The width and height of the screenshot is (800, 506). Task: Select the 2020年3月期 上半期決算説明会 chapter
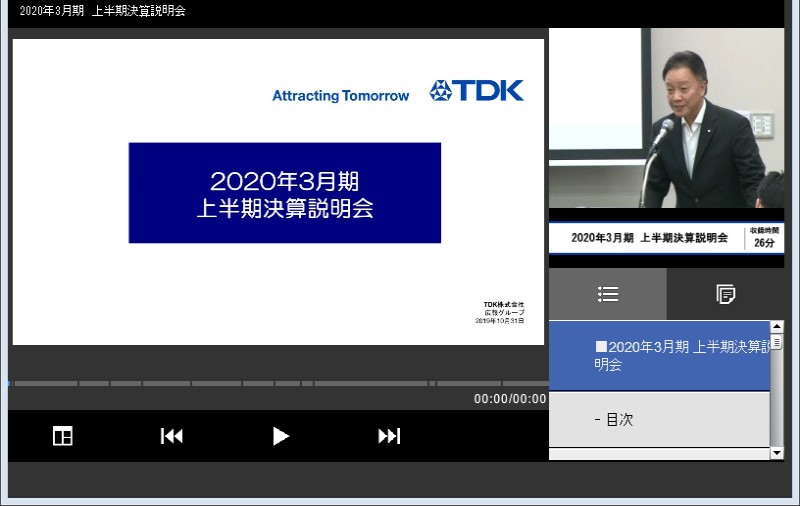click(659, 356)
